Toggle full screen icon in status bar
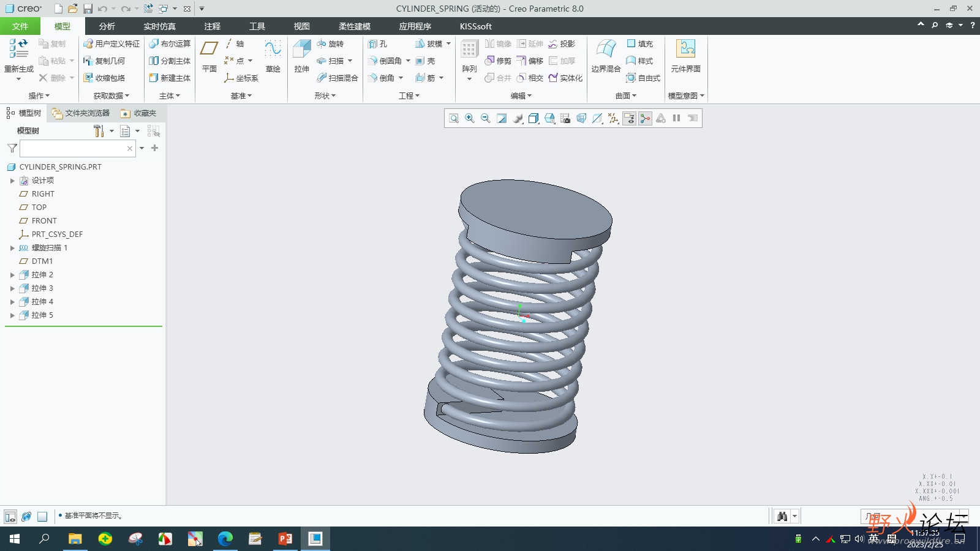This screenshot has width=980, height=551. pos(42,516)
